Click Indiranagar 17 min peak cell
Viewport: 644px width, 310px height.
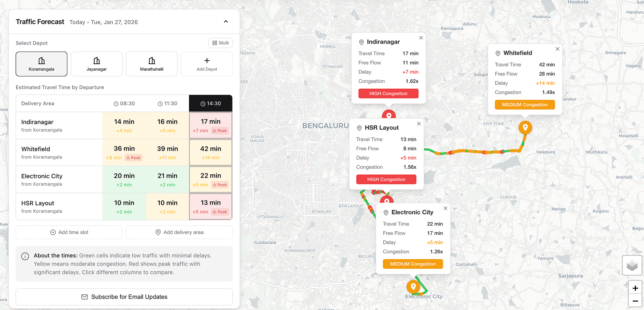coord(211,125)
